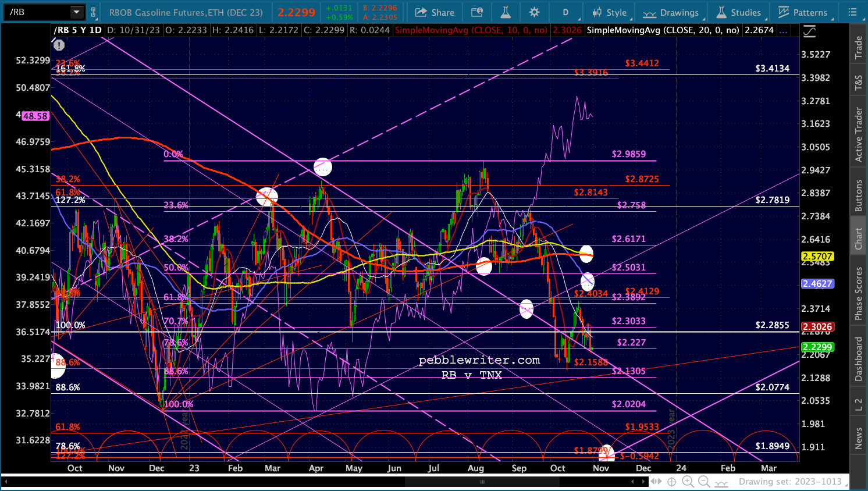Click the bid/ask price display
The width and height of the screenshot is (868, 491).
tap(380, 12)
